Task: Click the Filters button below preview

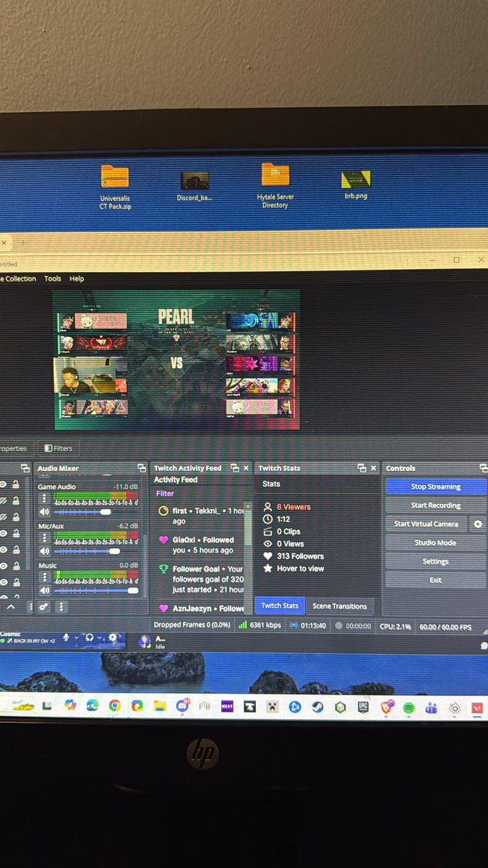Action: [57, 448]
